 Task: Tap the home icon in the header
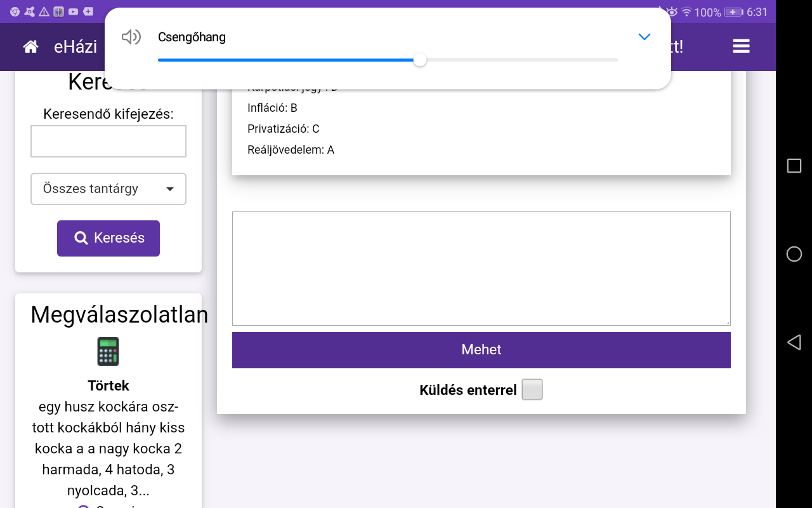[30, 46]
